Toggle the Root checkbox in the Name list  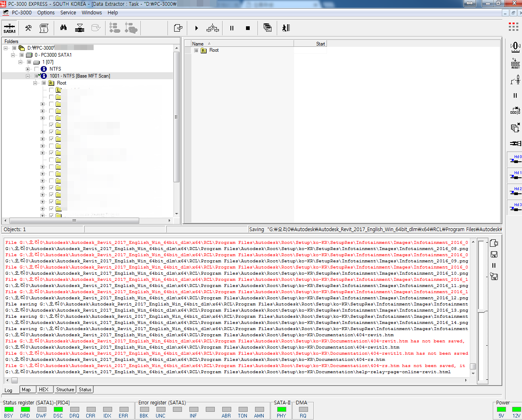196,50
